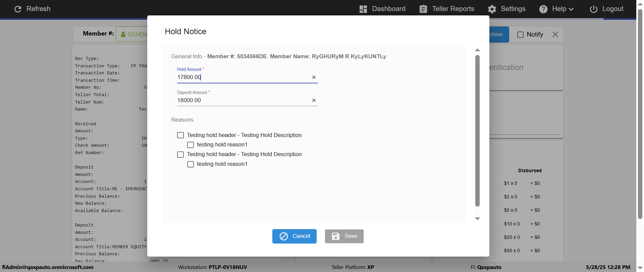Check the second Testing hold header box
The width and height of the screenshot is (644, 272).
pyautogui.click(x=180, y=154)
